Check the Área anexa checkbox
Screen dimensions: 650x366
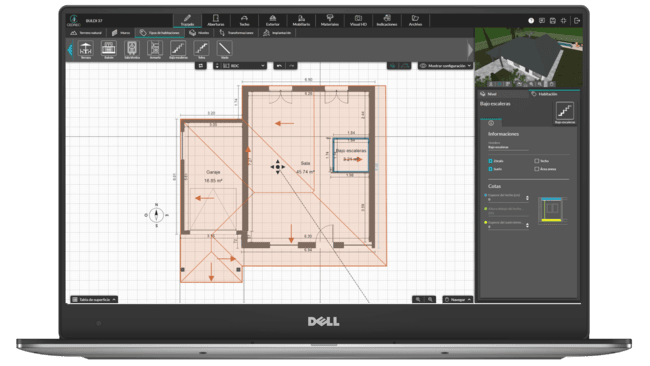pos(537,169)
